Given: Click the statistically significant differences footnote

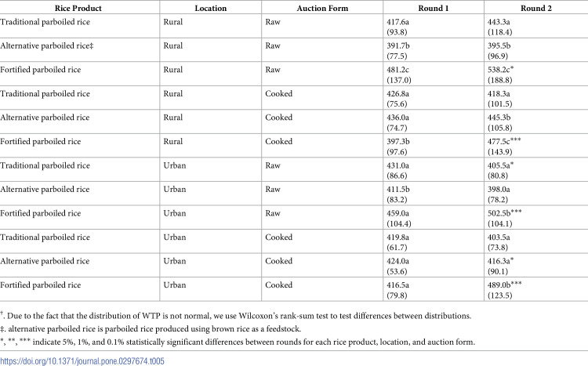Looking at the screenshot, I should 238,342.
